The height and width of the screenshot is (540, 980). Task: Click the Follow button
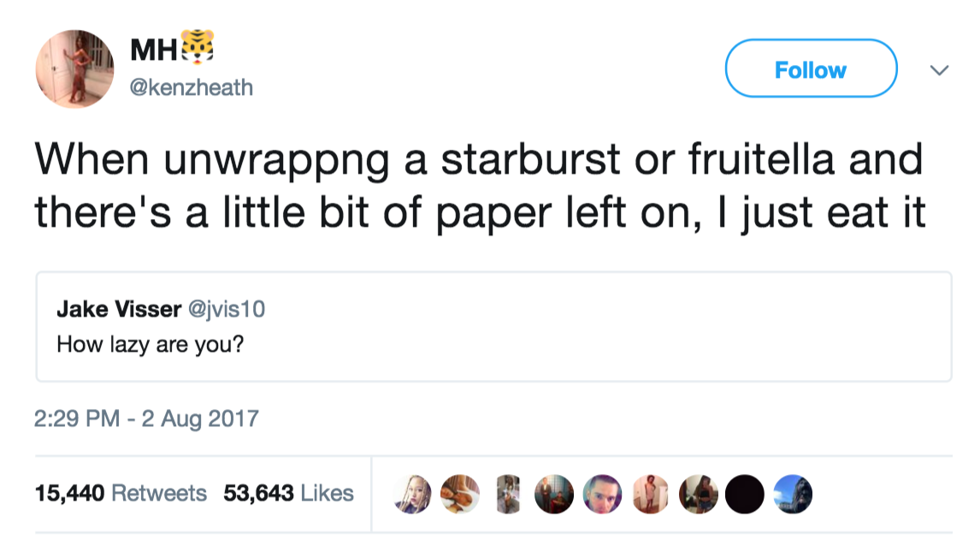click(810, 69)
